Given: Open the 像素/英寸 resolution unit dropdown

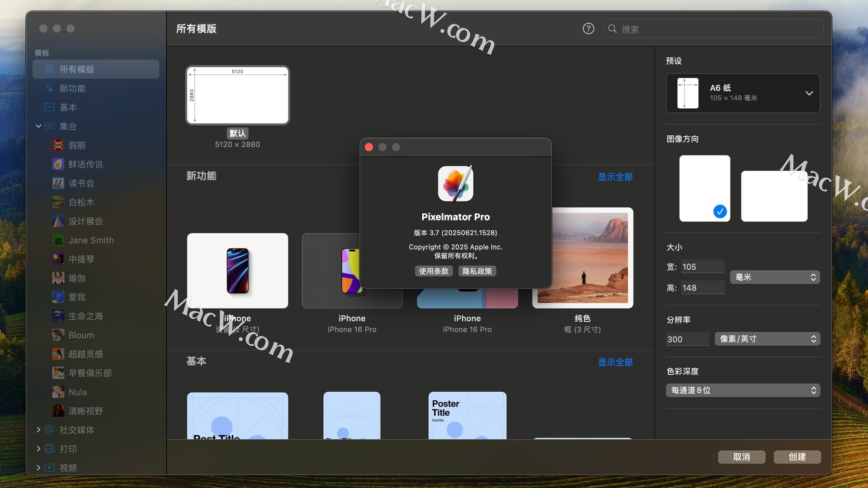Looking at the screenshot, I should click(767, 339).
